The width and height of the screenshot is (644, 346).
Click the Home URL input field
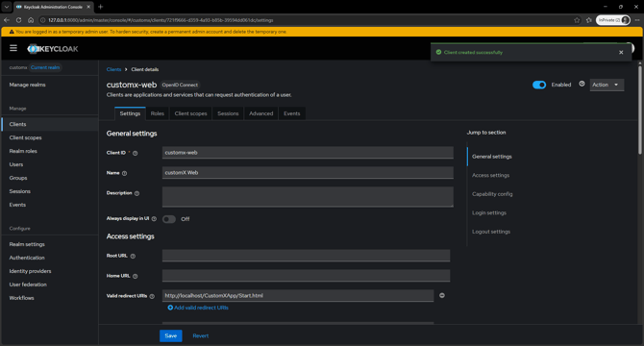click(306, 276)
